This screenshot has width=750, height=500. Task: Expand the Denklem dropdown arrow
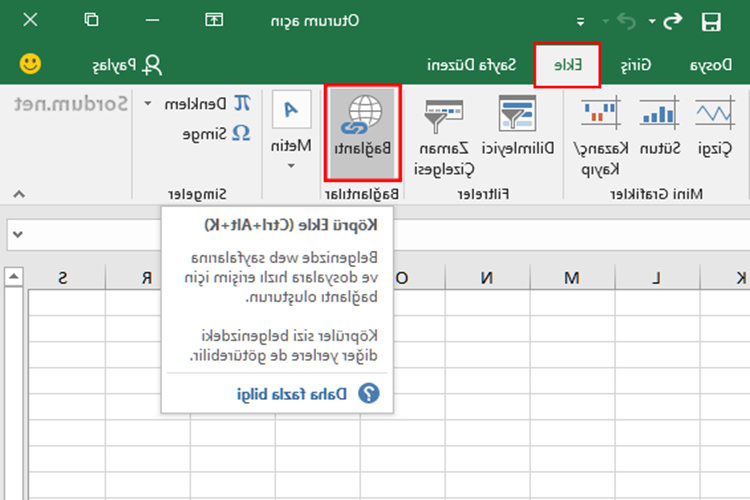coord(148,103)
